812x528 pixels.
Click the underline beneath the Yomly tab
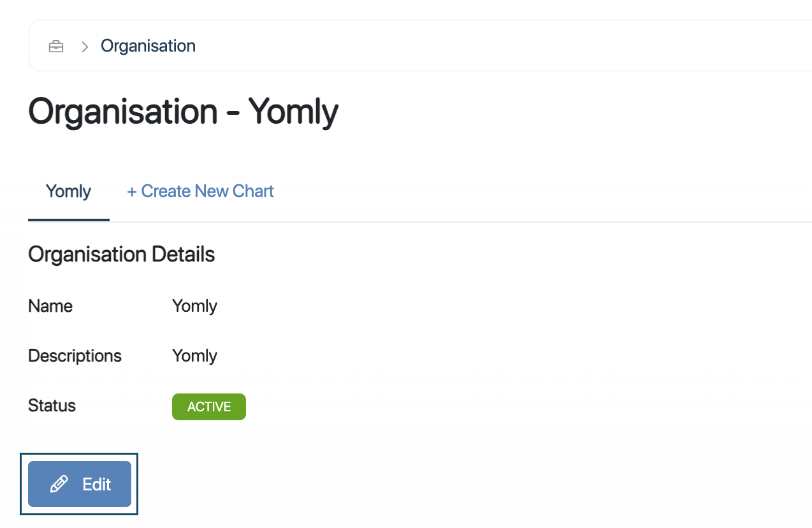point(68,219)
